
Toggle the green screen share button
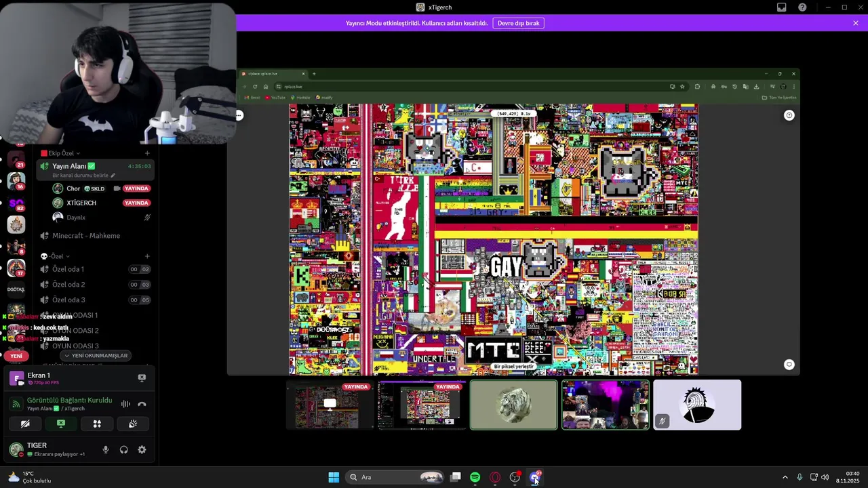(x=61, y=424)
